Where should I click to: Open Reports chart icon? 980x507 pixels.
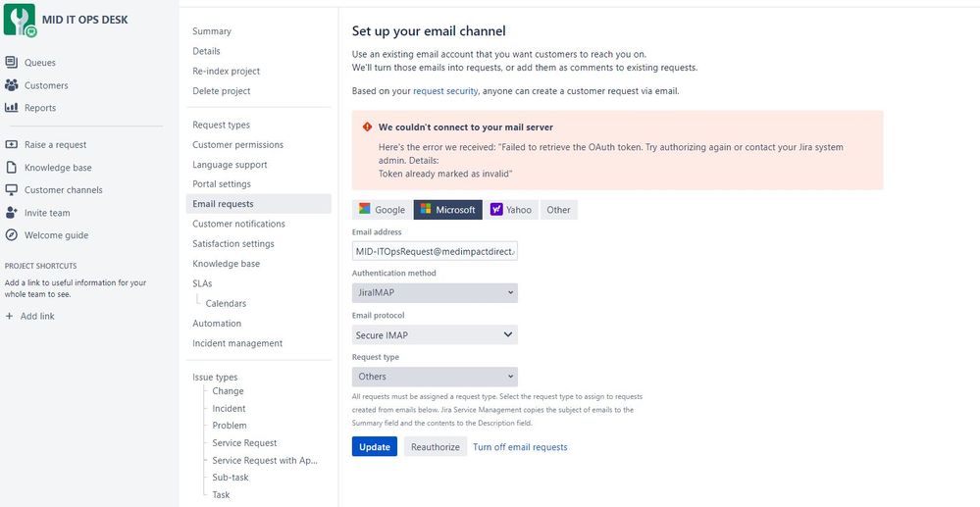click(x=12, y=108)
